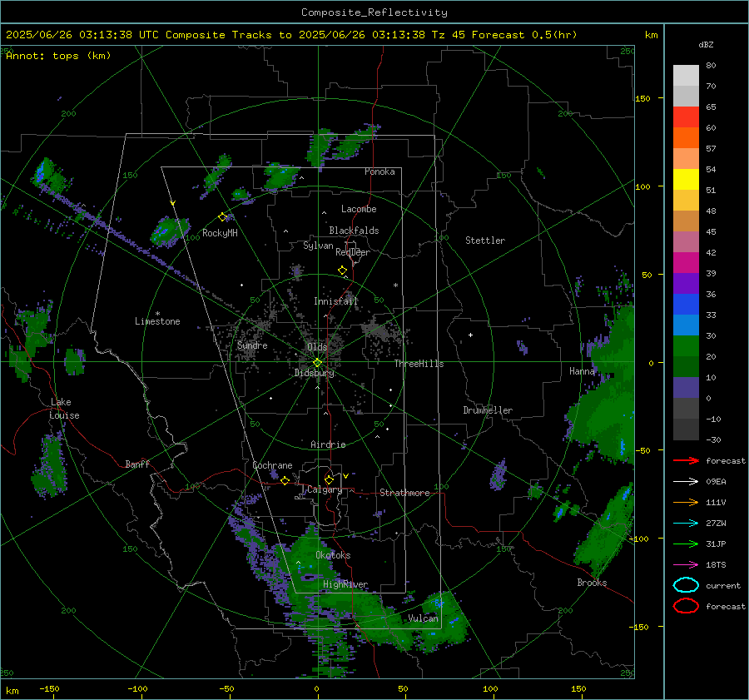Click the Lacombe city label

point(359,209)
